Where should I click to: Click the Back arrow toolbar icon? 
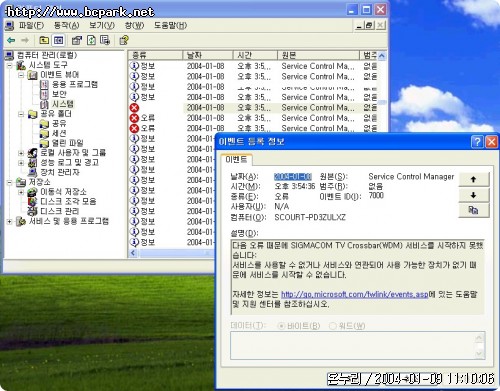[11, 40]
